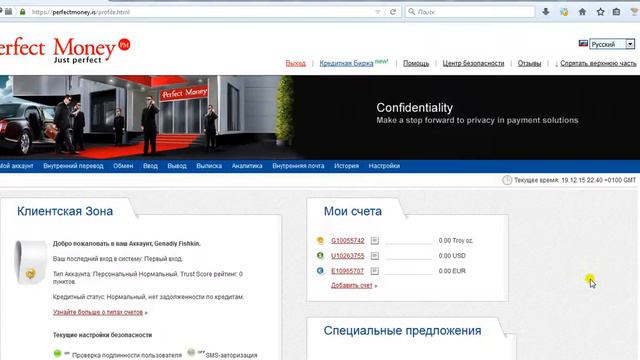Open the address bar history dropdown arrow
The width and height of the screenshot is (640, 360).
tap(378, 12)
